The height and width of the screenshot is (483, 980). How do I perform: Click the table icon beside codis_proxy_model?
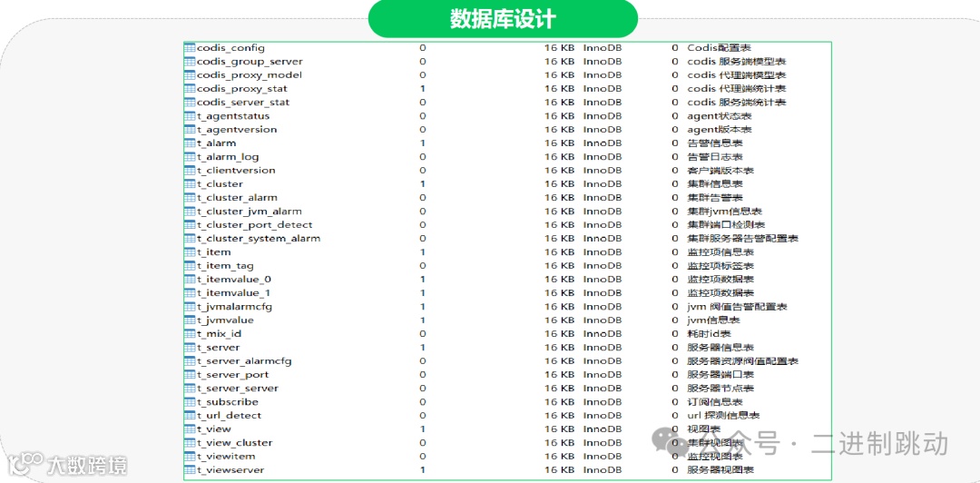pyautogui.click(x=190, y=75)
